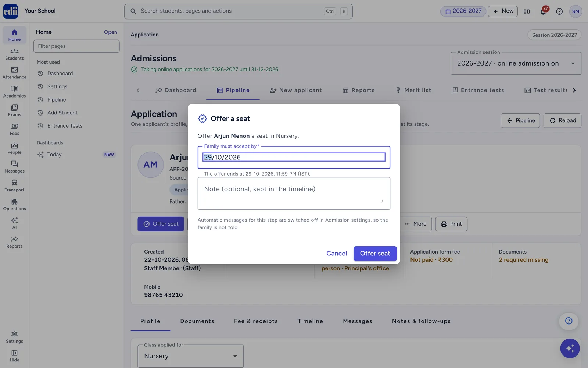
Task: Open the AI sidebar module
Action: (x=14, y=223)
